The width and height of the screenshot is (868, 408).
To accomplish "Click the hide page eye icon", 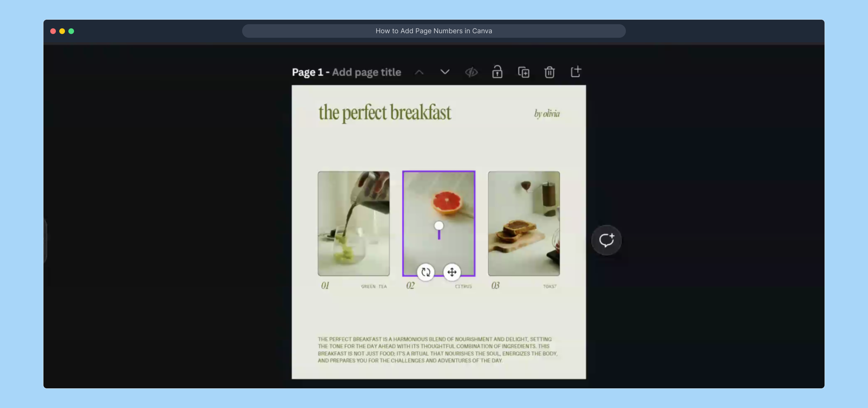I will (471, 72).
